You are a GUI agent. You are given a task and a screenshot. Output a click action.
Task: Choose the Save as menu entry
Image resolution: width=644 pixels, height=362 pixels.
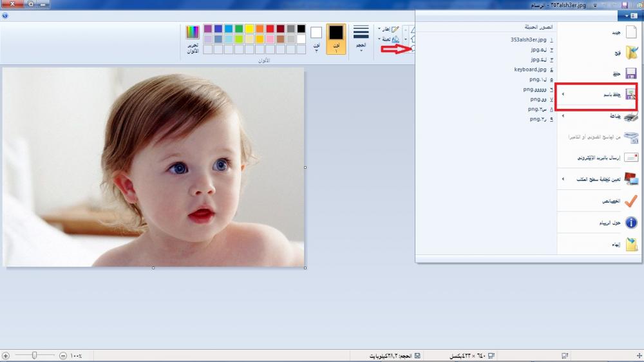[612, 95]
